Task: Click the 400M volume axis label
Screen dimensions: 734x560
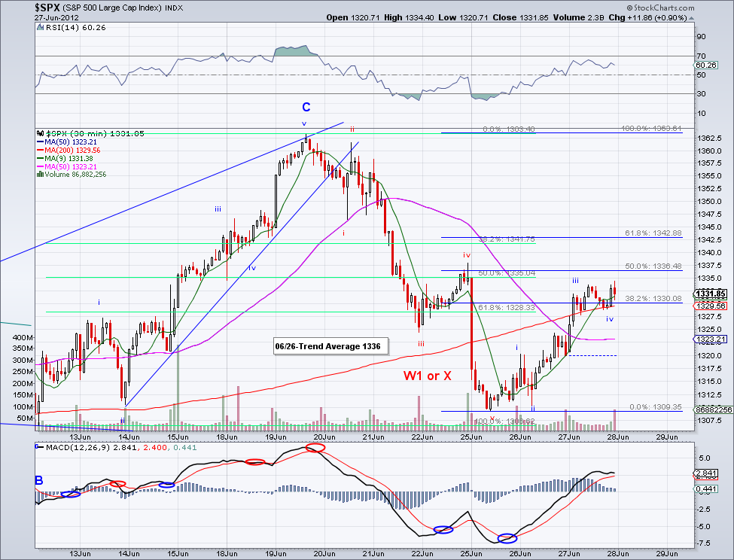Action: click(x=23, y=337)
